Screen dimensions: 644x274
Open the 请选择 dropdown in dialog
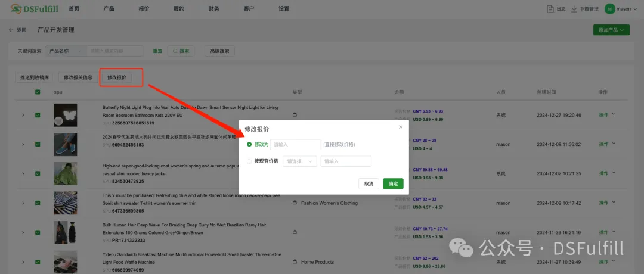tap(299, 161)
